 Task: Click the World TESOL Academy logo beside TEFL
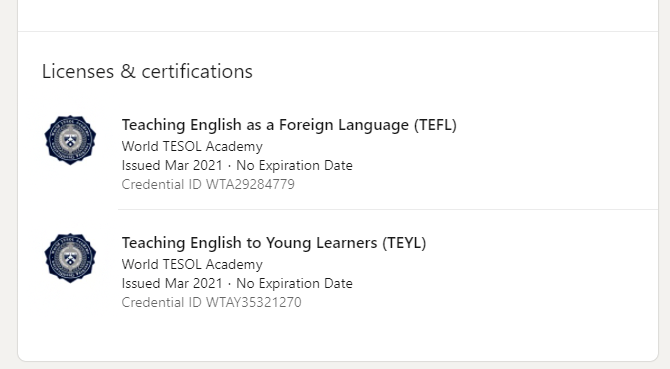(x=71, y=140)
